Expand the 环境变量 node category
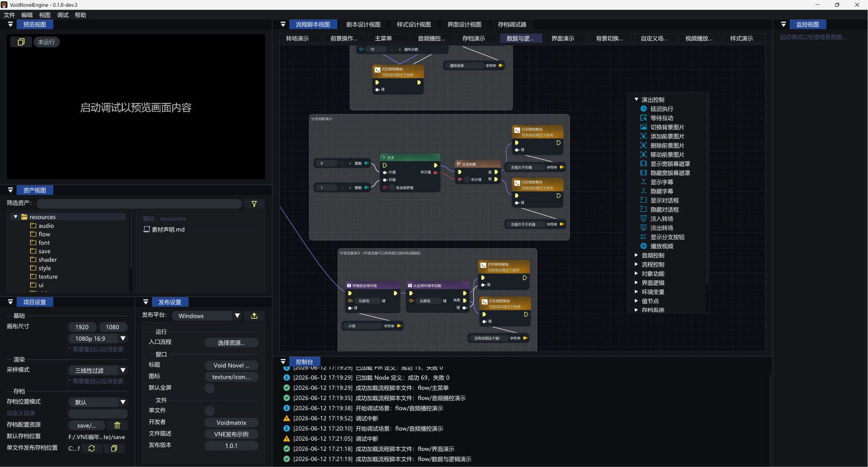868x467 pixels. click(636, 292)
